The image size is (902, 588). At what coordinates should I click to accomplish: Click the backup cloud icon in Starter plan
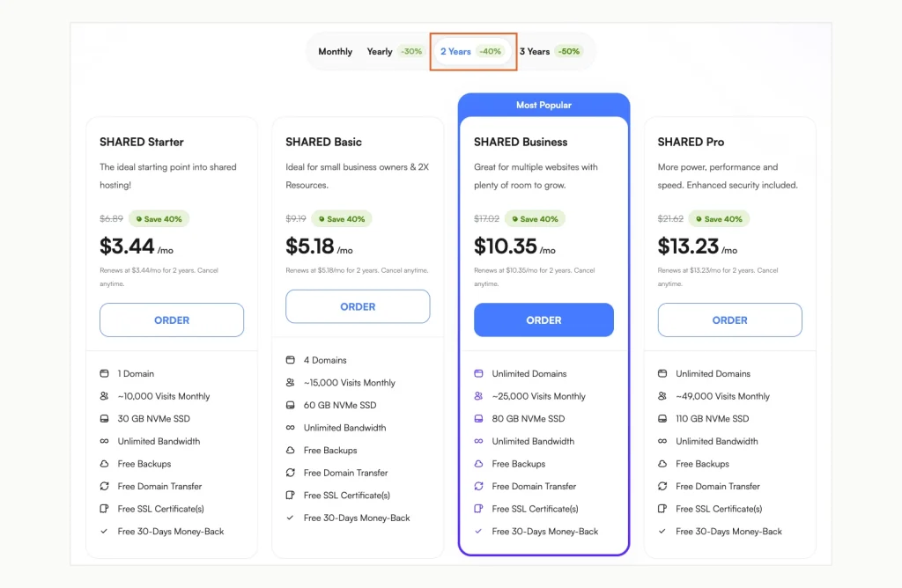coord(104,464)
